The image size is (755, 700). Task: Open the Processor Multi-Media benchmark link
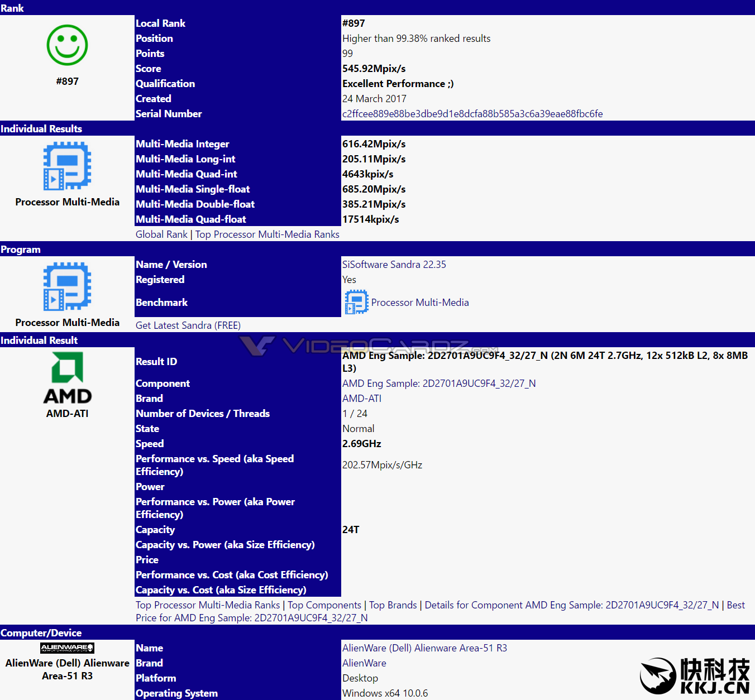tap(420, 303)
